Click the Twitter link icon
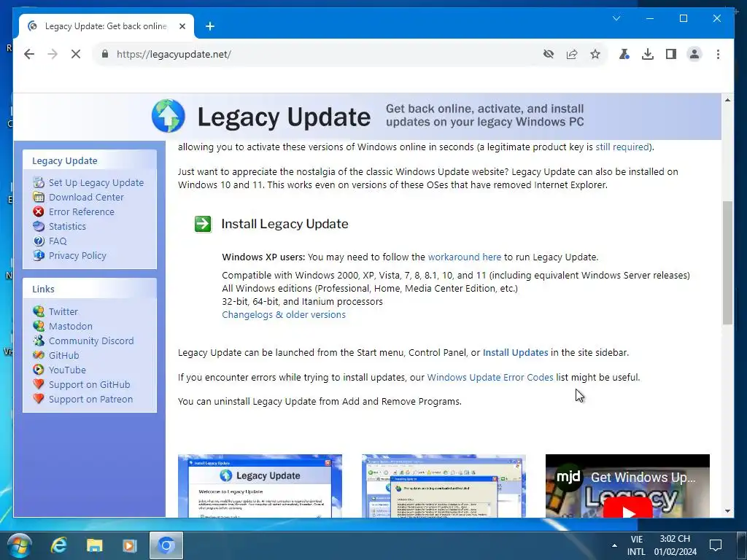The width and height of the screenshot is (747, 560). point(39,311)
